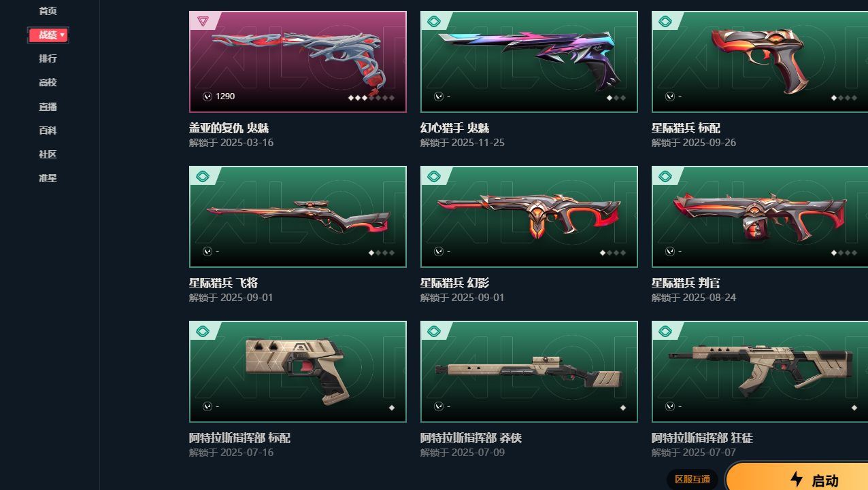Screen dimensions: 868x490
Task: Click the VP currency icon beside 1290
Action: click(207, 97)
